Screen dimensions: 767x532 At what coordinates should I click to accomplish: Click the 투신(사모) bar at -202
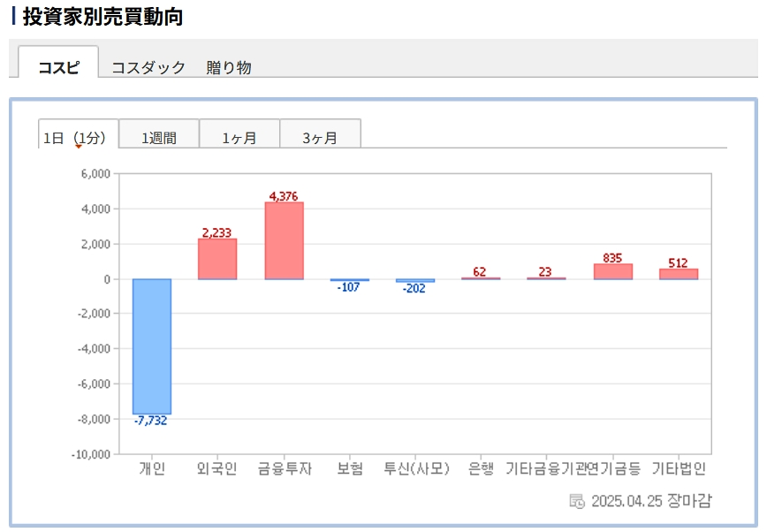click(x=415, y=281)
